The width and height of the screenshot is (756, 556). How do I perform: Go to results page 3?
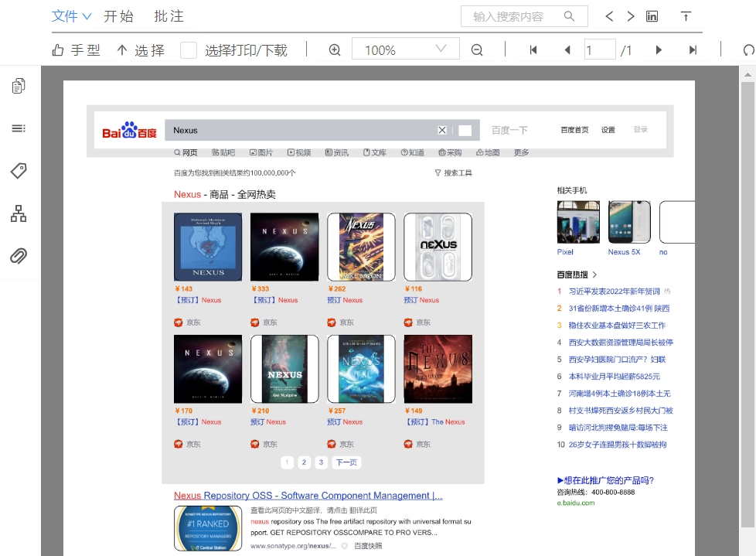[x=321, y=462]
